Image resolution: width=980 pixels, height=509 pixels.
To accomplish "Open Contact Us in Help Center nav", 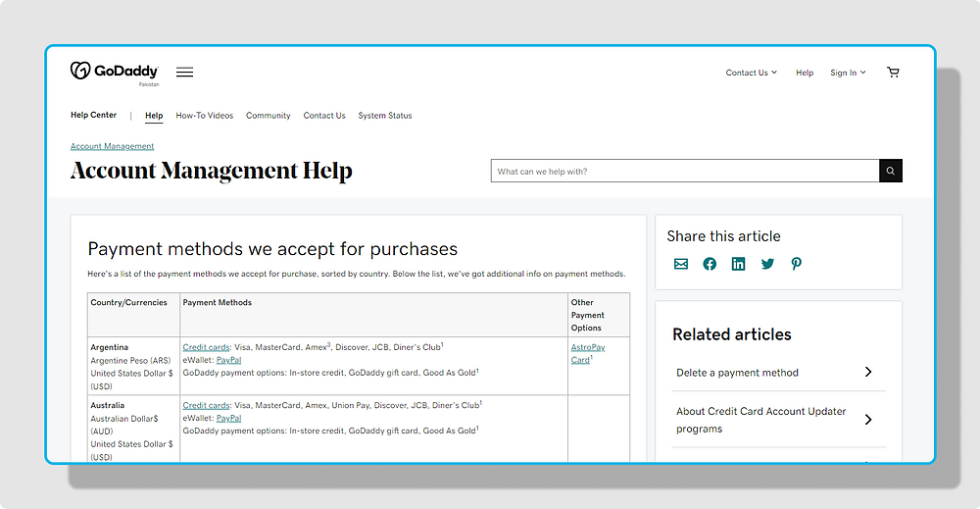I will pos(324,116).
